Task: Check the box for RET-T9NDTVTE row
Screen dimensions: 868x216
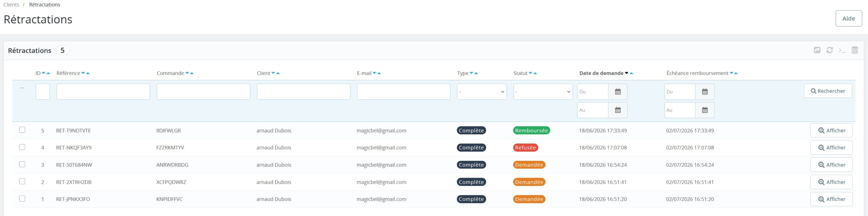Action: [22, 130]
